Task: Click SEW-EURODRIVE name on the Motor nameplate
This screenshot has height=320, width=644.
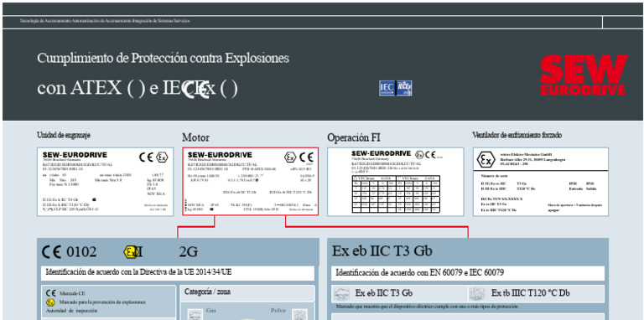Action: [x=220, y=155]
